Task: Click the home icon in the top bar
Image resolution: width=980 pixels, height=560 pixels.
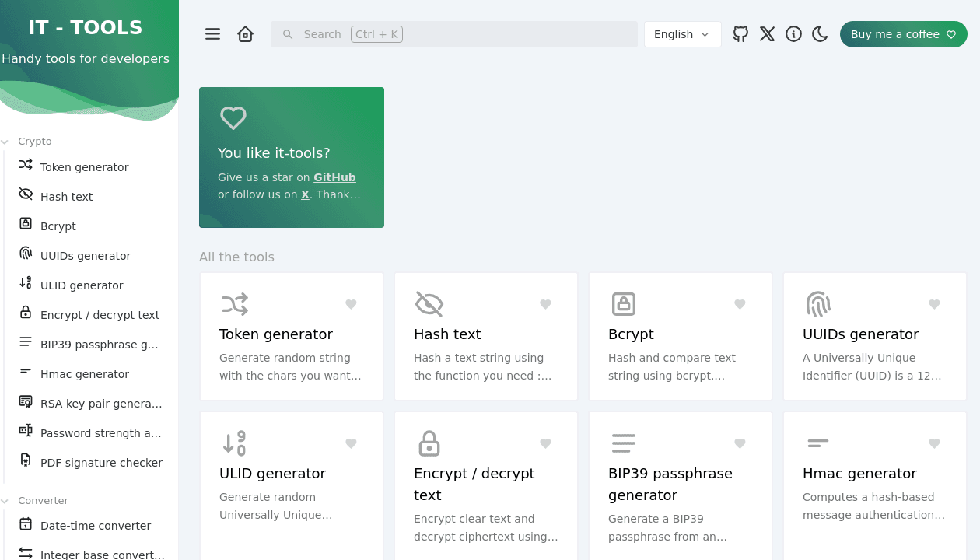Action: (x=245, y=33)
